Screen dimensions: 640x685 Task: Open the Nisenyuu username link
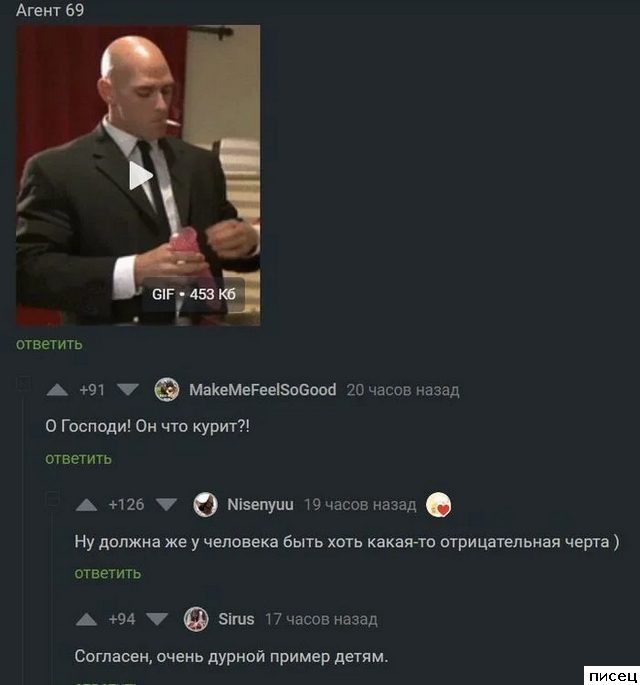point(260,505)
